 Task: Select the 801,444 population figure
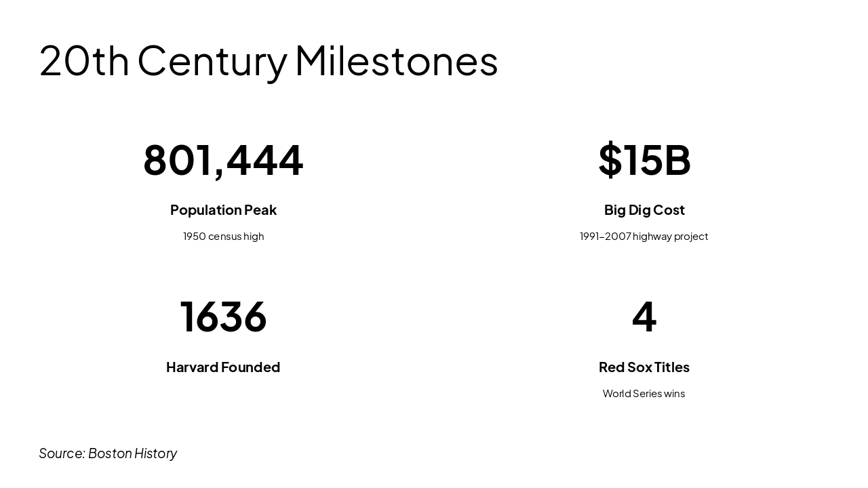click(223, 160)
